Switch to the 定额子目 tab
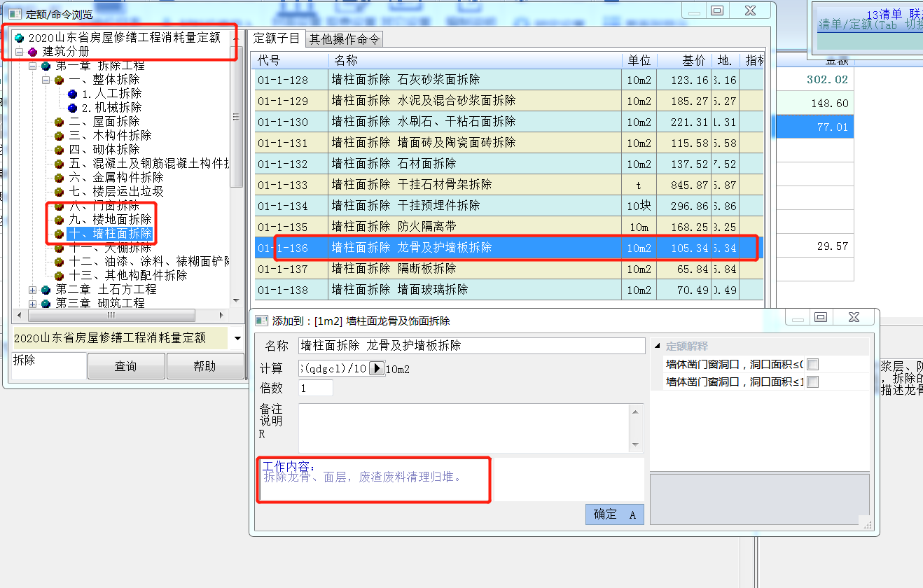923x588 pixels. [277, 38]
